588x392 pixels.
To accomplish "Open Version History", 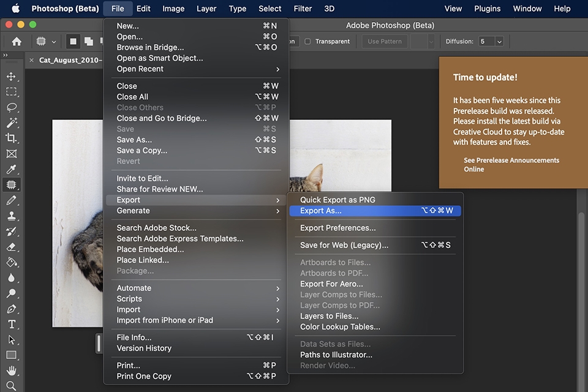I will pyautogui.click(x=196, y=349).
